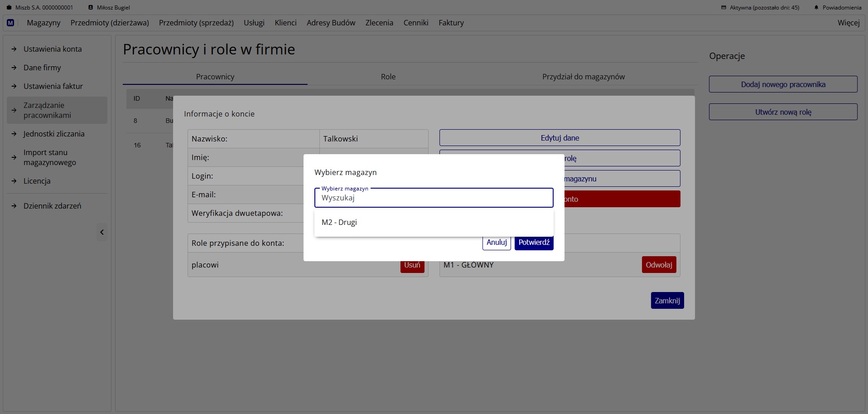Click the arrow icon next to Ustawienia konta

pos(14,49)
